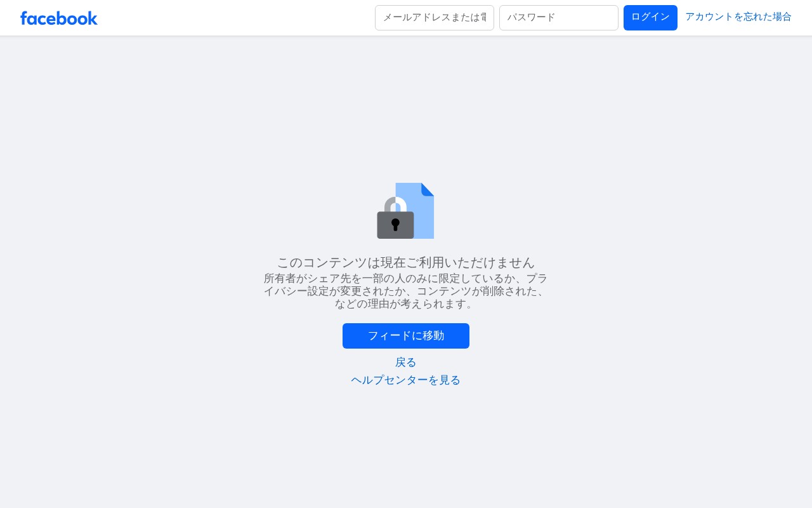Click the padlock shackle on the lock icon
Screen dimensions: 812x508
pyautogui.click(x=395, y=204)
